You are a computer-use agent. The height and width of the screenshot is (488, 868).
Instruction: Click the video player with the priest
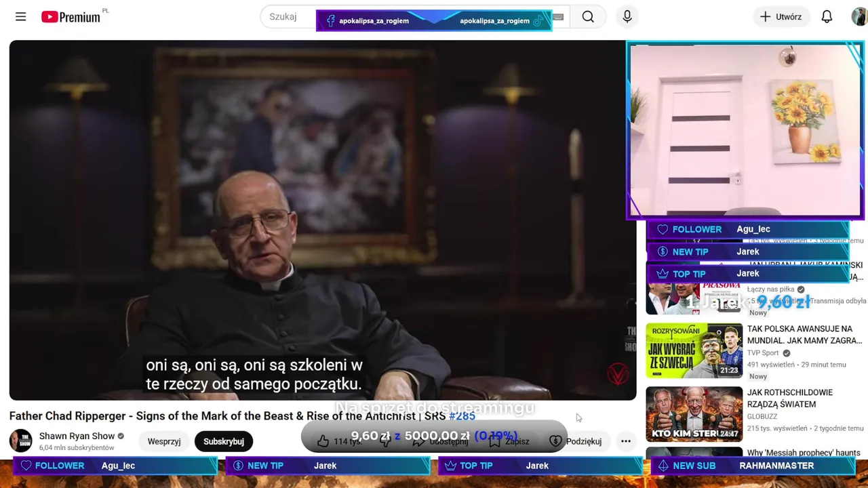click(323, 220)
